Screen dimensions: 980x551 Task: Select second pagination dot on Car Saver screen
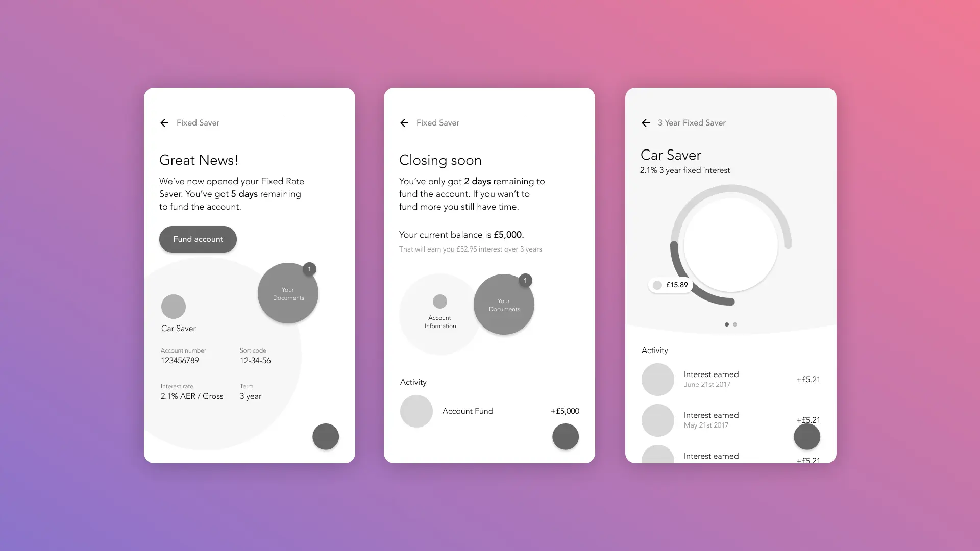[735, 324]
